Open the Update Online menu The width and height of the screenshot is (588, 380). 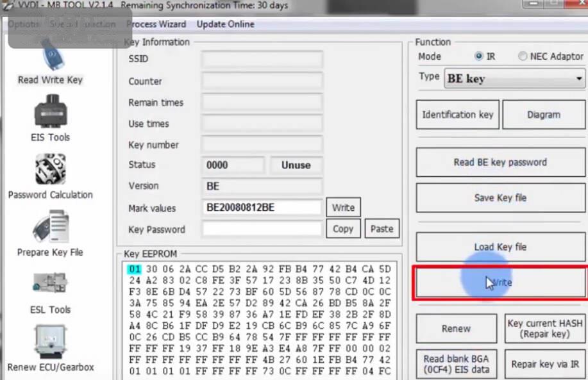pos(225,24)
